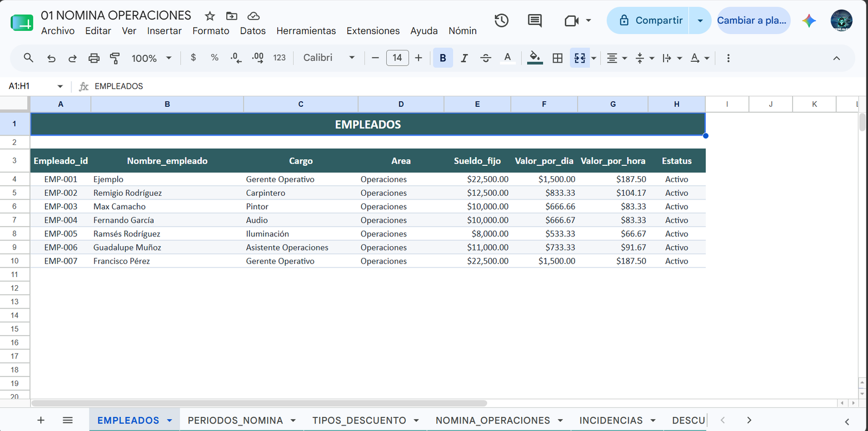Open the fill color picker

coord(535,58)
